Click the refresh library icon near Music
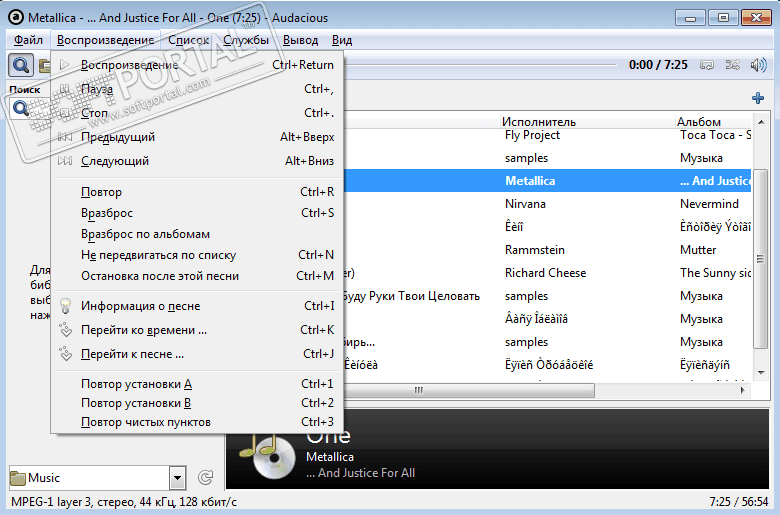The image size is (780, 515). point(205,478)
